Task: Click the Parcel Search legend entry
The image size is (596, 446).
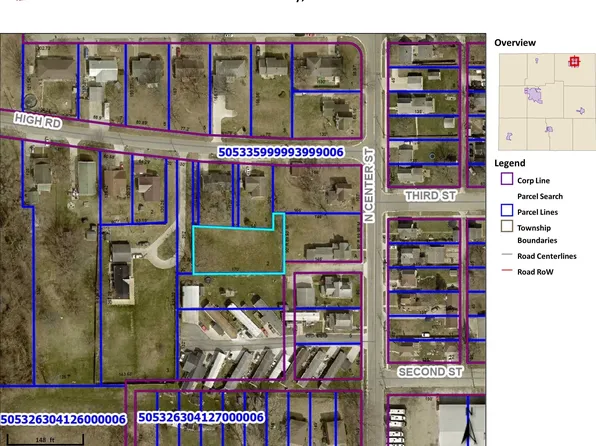Action: pyautogui.click(x=540, y=196)
